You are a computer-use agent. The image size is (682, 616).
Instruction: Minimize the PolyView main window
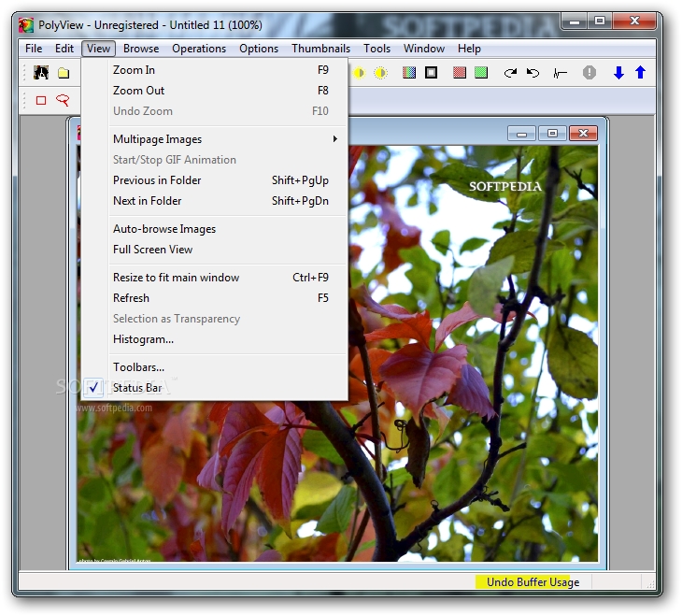tap(575, 21)
